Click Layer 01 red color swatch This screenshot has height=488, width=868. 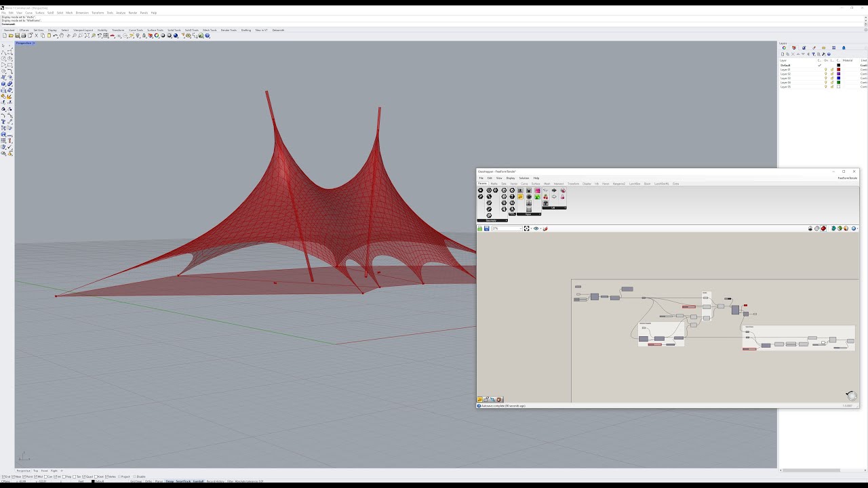click(839, 70)
